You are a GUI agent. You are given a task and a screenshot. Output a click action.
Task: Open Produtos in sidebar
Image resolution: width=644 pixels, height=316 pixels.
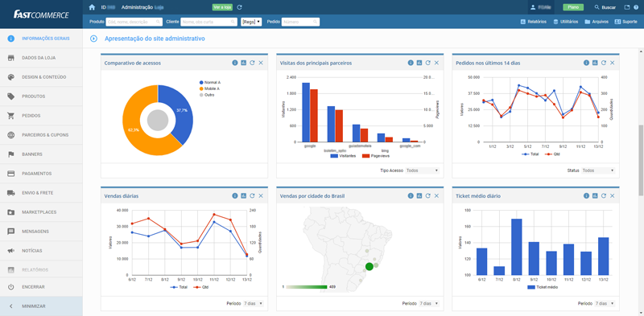[41, 96]
